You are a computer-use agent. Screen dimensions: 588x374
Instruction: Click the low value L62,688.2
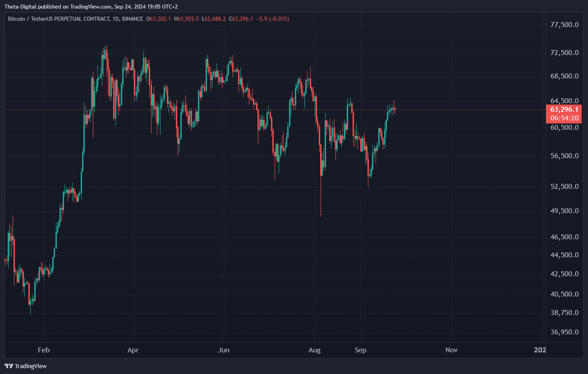pyautogui.click(x=214, y=19)
